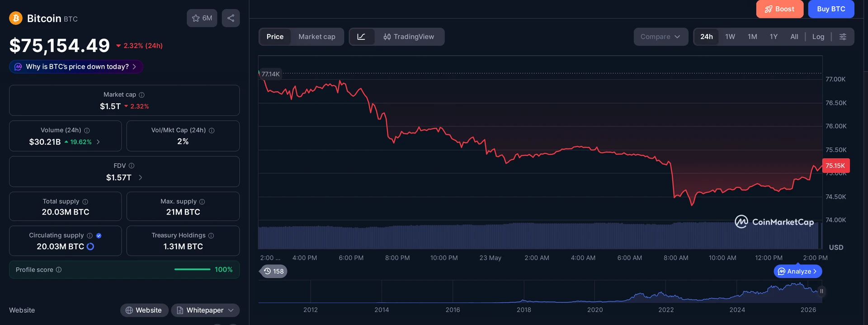Click the $75,154.49 price text
This screenshot has height=325, width=868.
coord(60,45)
